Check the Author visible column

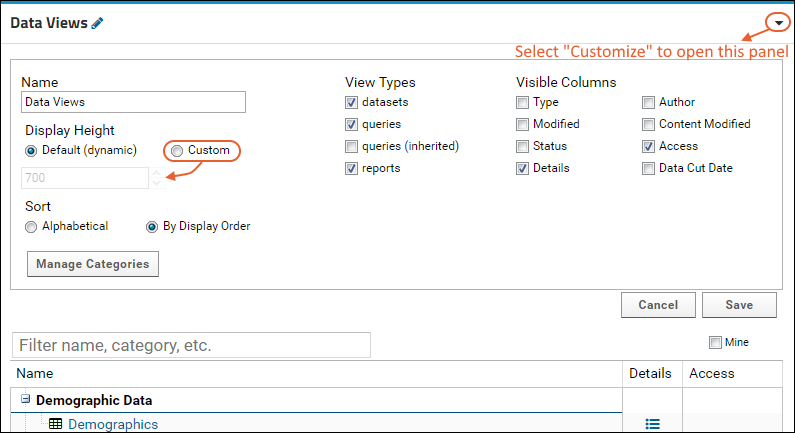648,102
